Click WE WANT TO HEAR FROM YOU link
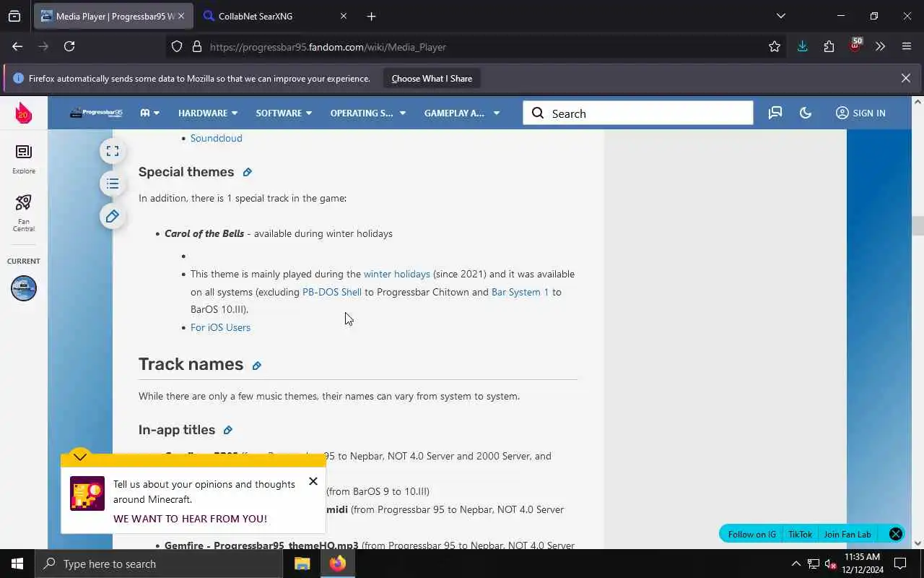The height and width of the screenshot is (578, 924). coord(190,519)
